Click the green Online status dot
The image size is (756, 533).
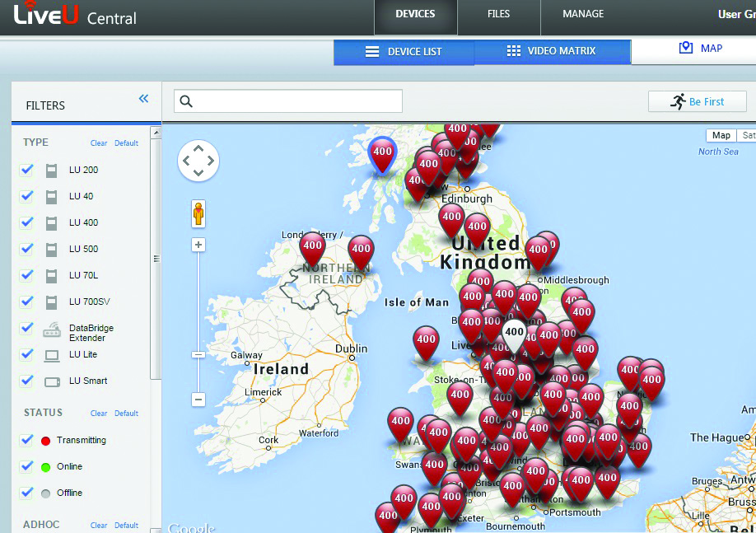coord(46,467)
